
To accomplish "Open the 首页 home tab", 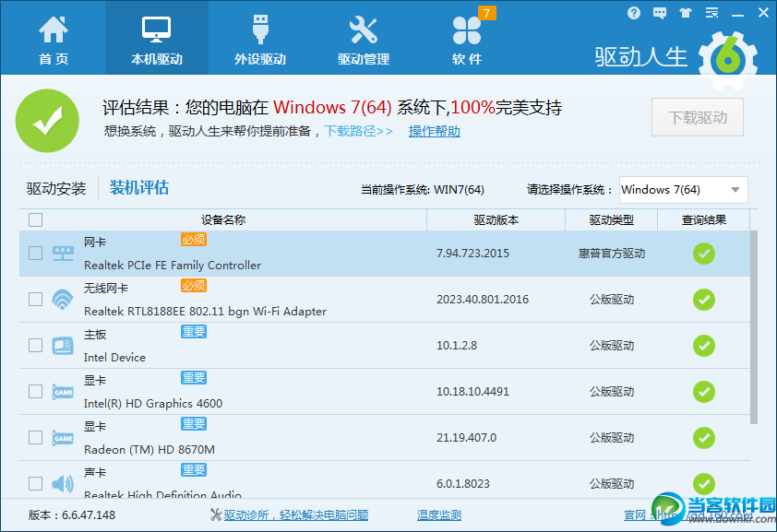I will 54,39.
